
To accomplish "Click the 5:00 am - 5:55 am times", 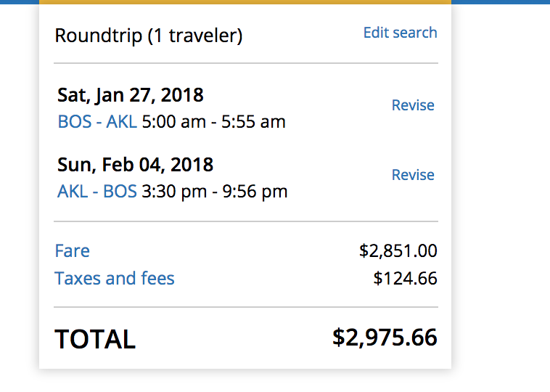I will click(213, 122).
